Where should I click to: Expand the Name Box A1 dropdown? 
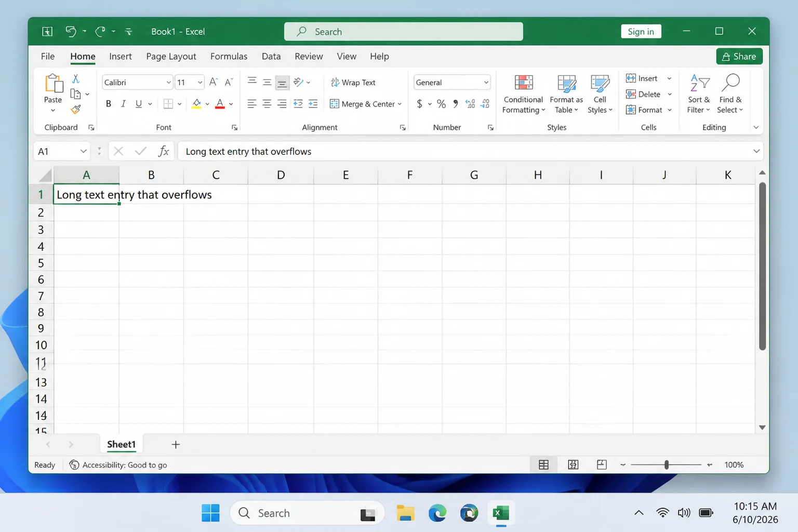pyautogui.click(x=83, y=151)
